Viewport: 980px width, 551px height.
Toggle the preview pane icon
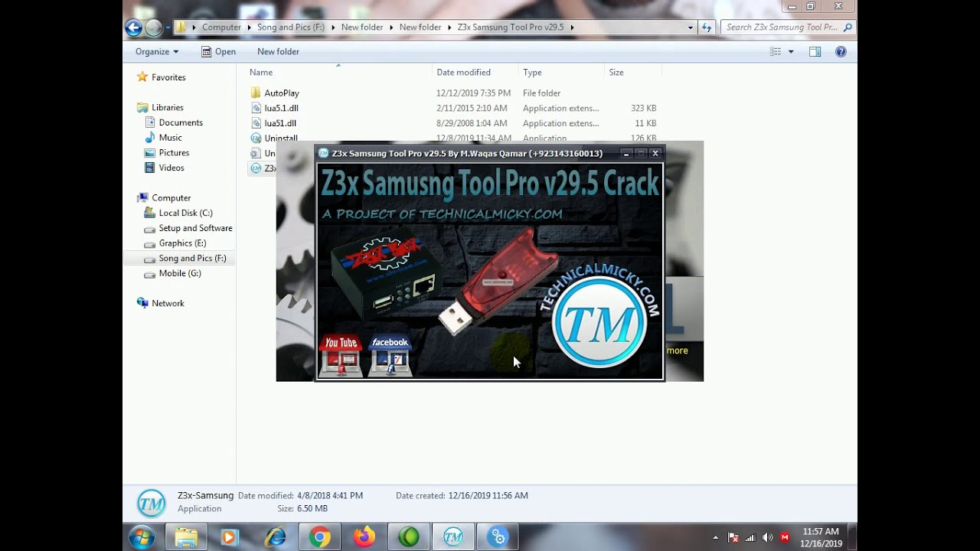[x=815, y=51]
